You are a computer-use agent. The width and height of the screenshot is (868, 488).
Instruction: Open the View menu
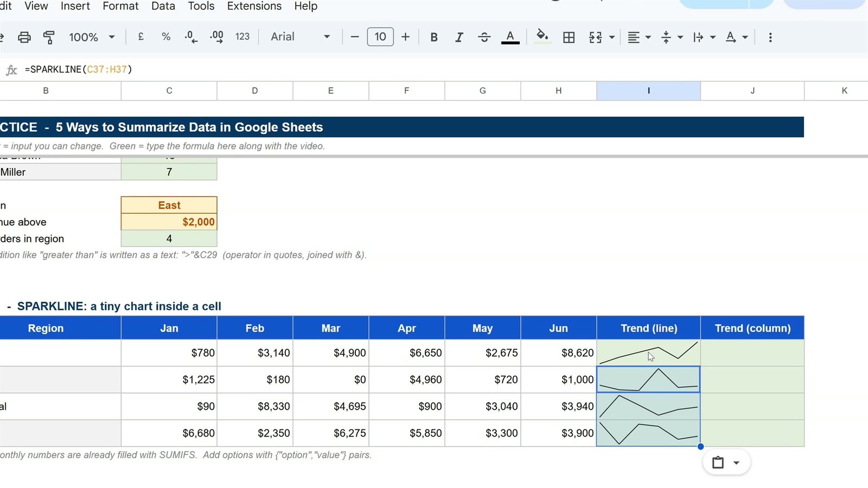tap(36, 6)
